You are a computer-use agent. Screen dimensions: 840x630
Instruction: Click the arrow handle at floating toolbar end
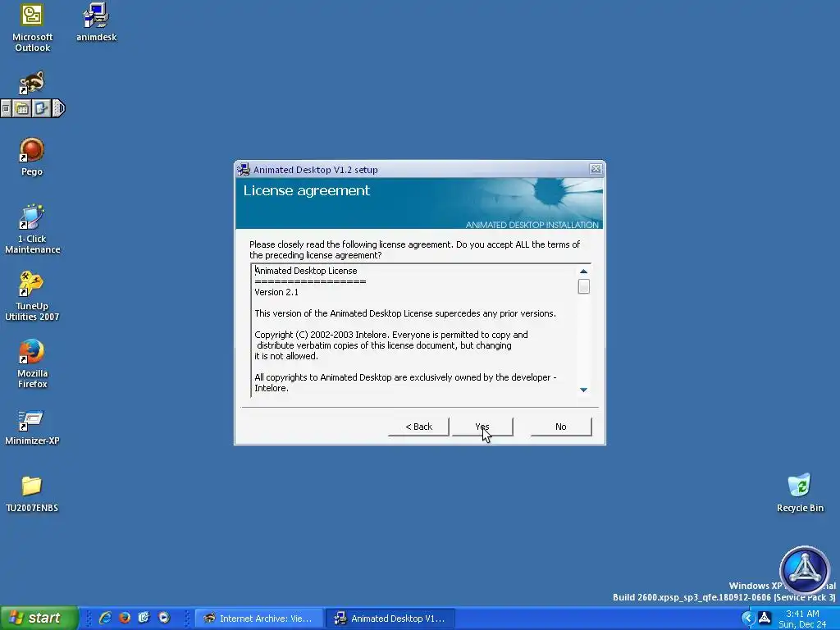click(58, 109)
